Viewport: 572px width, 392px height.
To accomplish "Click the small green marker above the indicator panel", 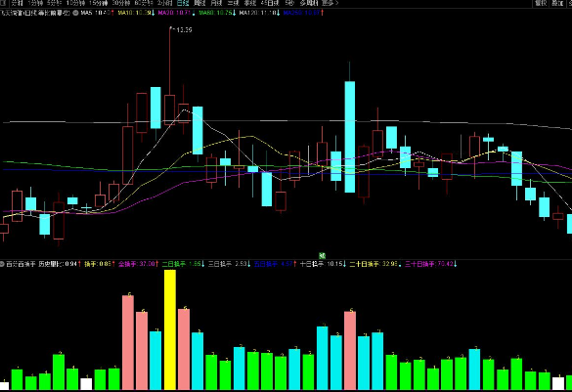I will (322, 256).
